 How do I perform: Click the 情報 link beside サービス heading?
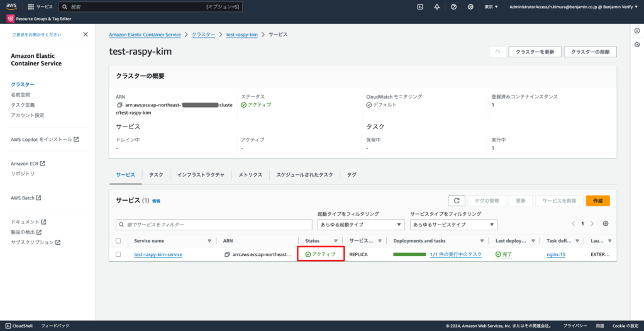tap(156, 201)
